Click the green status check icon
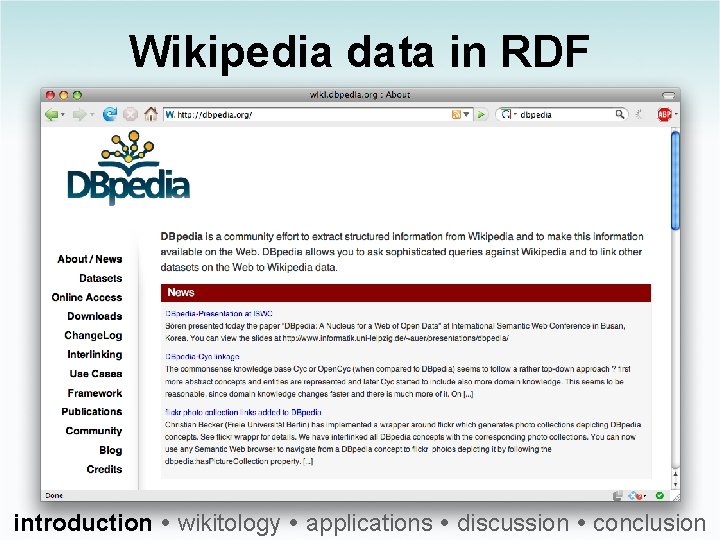Viewport: 720px width, 540px height. 660,495
